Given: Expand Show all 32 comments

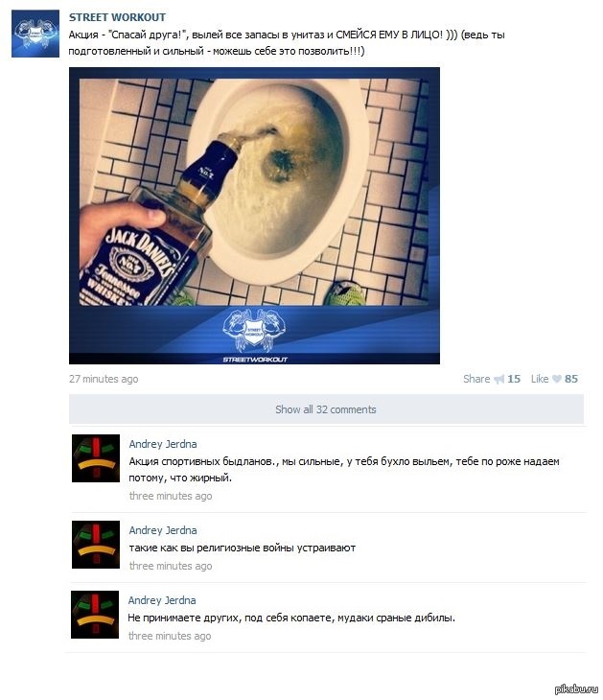Looking at the screenshot, I should pyautogui.click(x=326, y=408).
